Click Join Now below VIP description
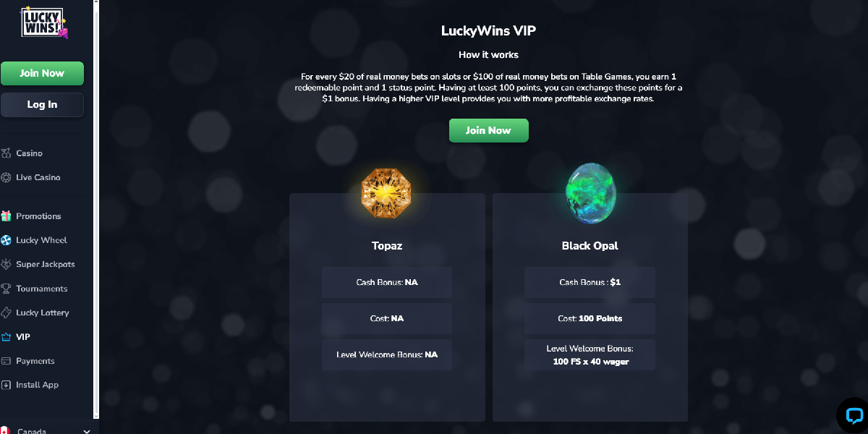 coord(488,130)
